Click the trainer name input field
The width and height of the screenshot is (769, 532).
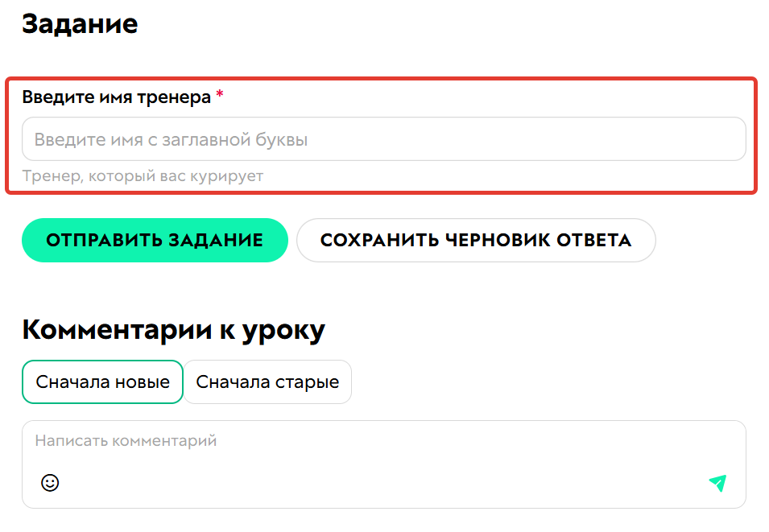(x=384, y=139)
